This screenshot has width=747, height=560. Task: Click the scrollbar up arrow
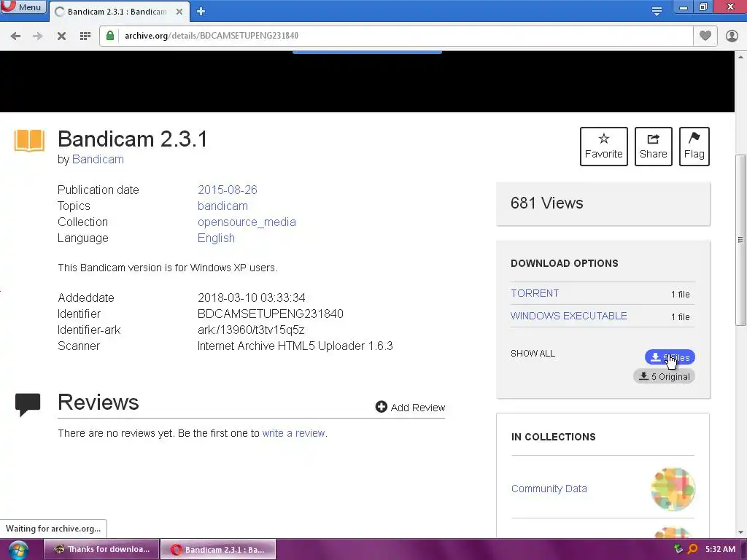click(740, 56)
